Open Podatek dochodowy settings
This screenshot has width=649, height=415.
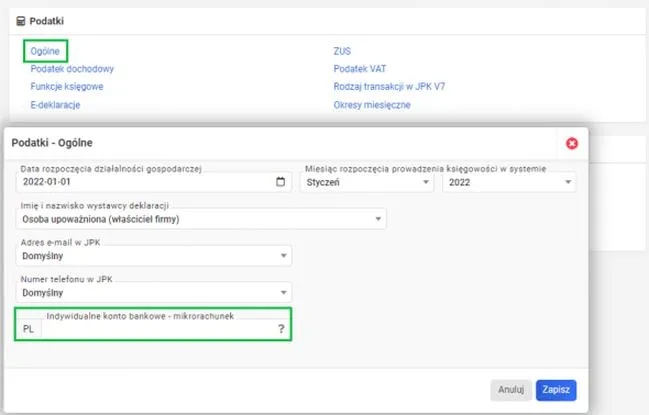[x=72, y=69]
